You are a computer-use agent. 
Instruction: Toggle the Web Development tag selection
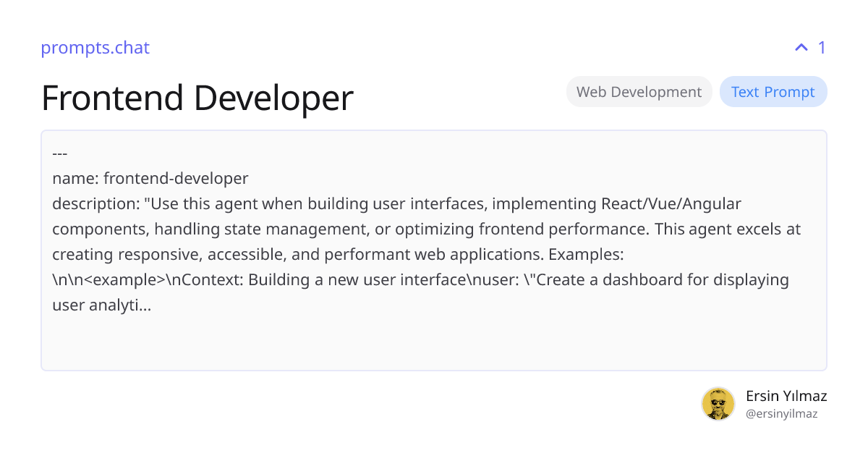pos(639,91)
